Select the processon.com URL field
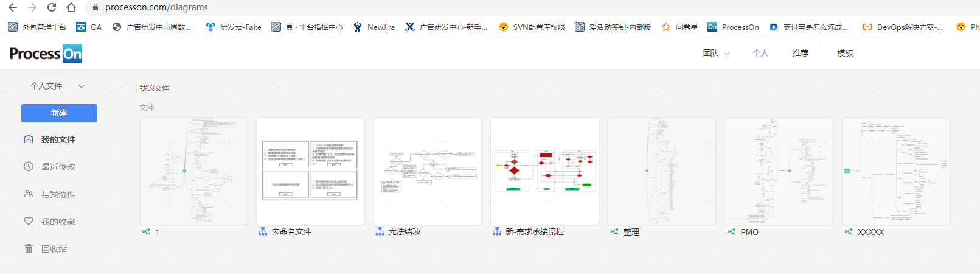This screenshot has height=274, width=980. pyautogui.click(x=156, y=7)
